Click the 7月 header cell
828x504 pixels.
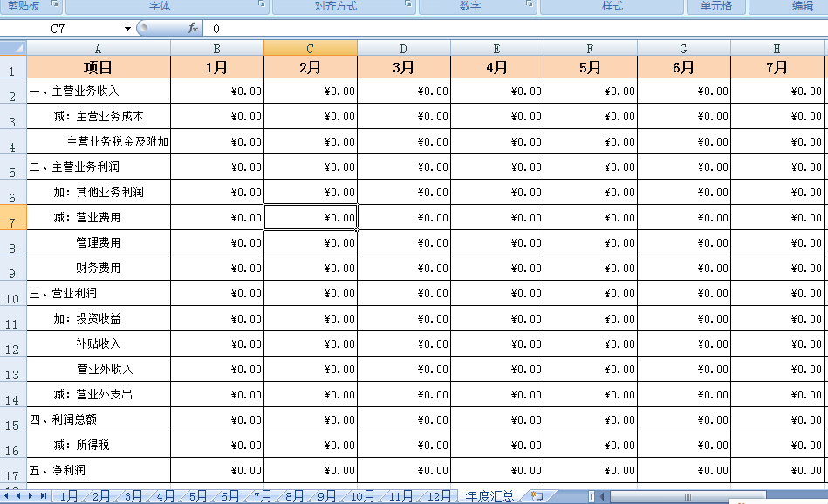(x=777, y=67)
